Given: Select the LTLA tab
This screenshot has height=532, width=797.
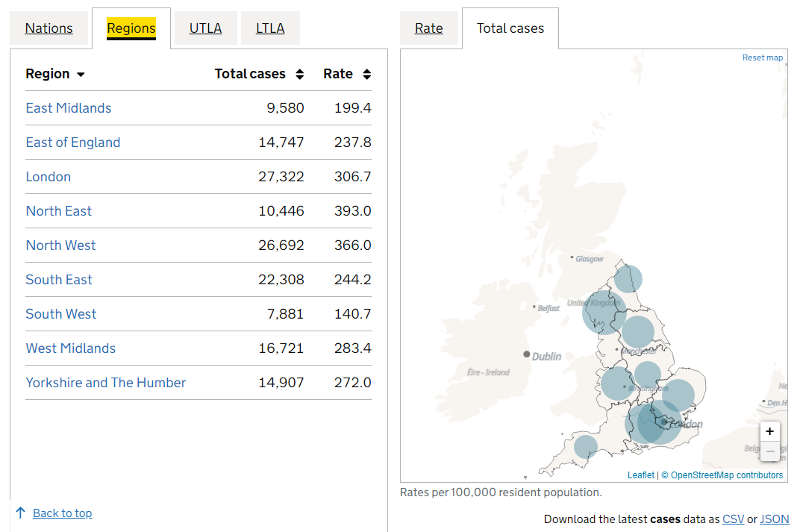Looking at the screenshot, I should (270, 28).
